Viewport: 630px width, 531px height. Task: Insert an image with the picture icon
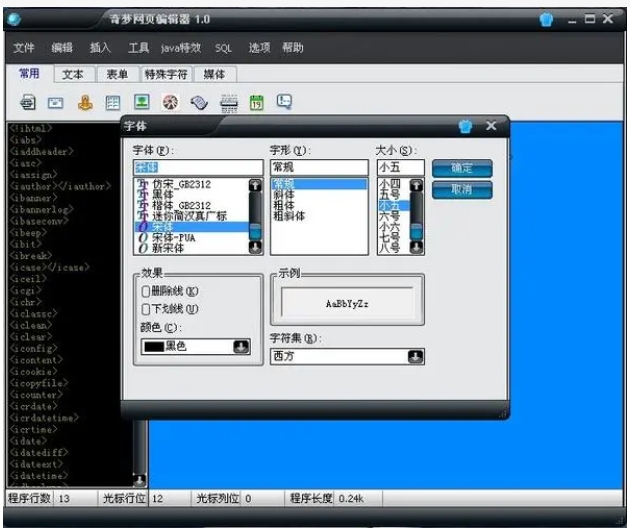click(x=142, y=102)
